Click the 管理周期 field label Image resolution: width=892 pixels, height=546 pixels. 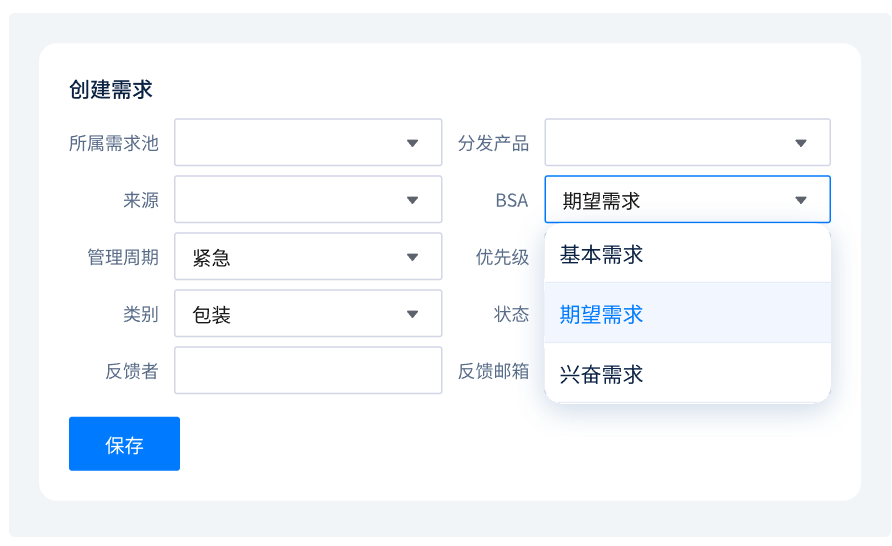[122, 257]
